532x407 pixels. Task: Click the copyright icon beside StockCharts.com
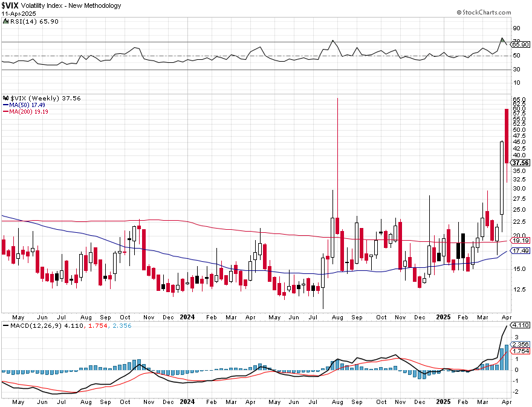coord(459,13)
